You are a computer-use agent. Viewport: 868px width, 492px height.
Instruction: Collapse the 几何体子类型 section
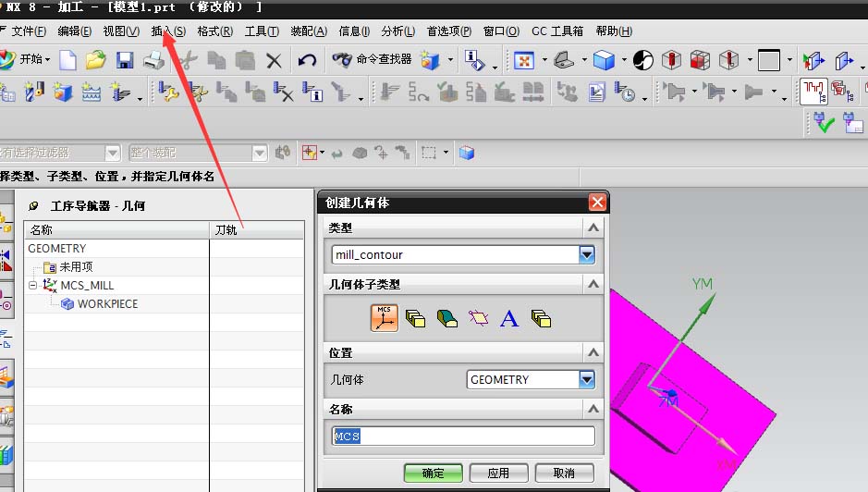pos(593,284)
